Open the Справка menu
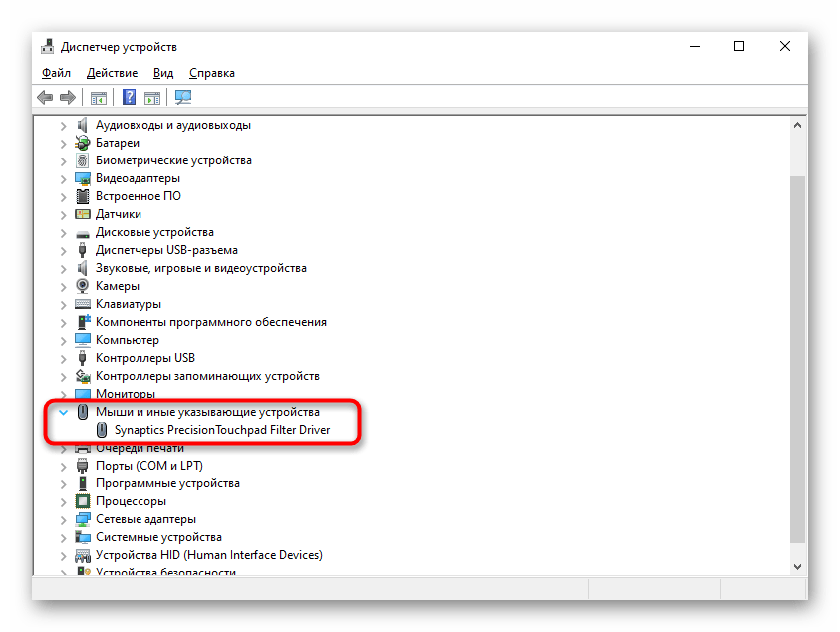The image size is (840, 632). [x=212, y=73]
